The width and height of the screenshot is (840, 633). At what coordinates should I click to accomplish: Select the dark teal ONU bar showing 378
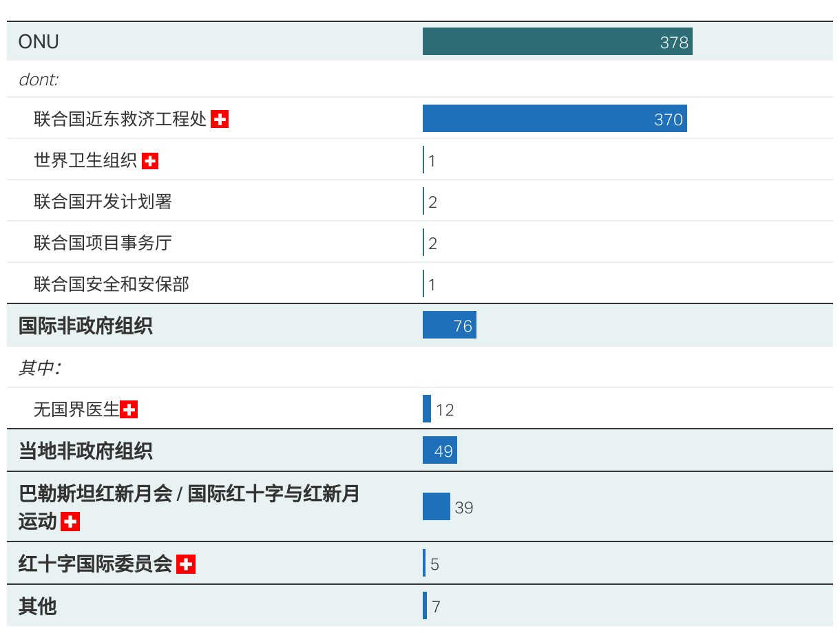click(x=557, y=42)
